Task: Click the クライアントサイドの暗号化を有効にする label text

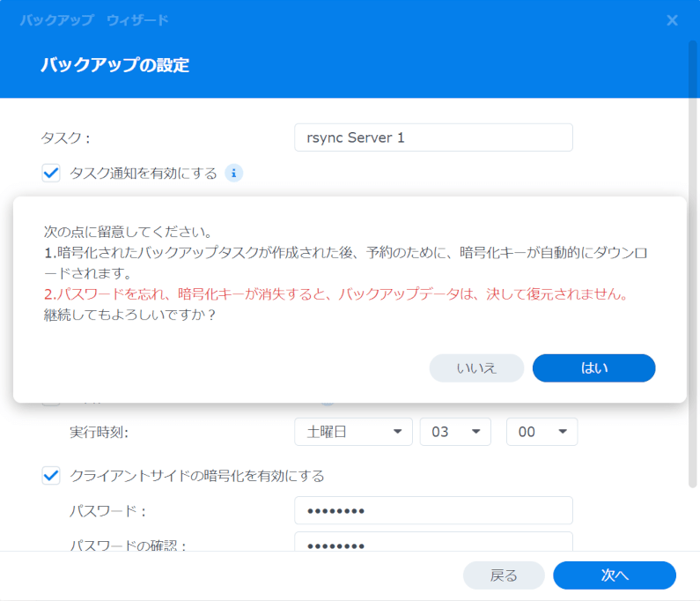Action: tap(197, 476)
